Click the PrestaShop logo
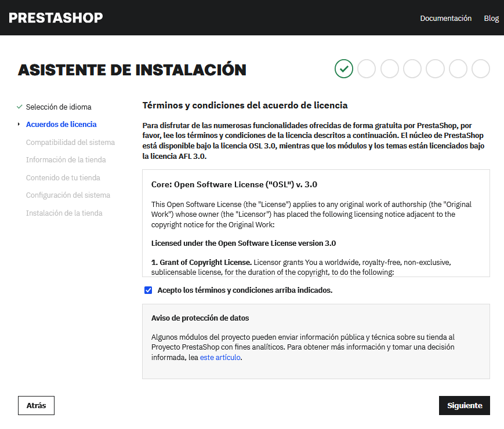 pos(56,17)
